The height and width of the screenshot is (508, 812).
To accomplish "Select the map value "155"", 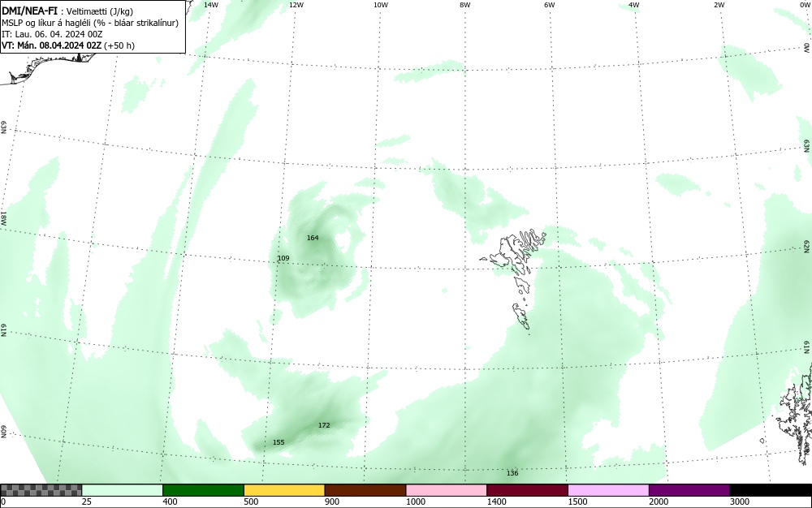I will click(x=279, y=442).
